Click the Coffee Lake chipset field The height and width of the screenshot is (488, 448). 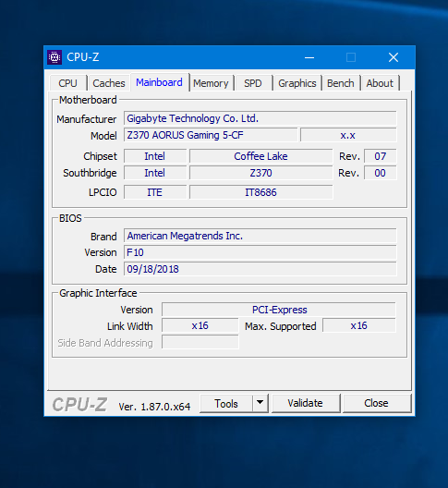pos(261,156)
